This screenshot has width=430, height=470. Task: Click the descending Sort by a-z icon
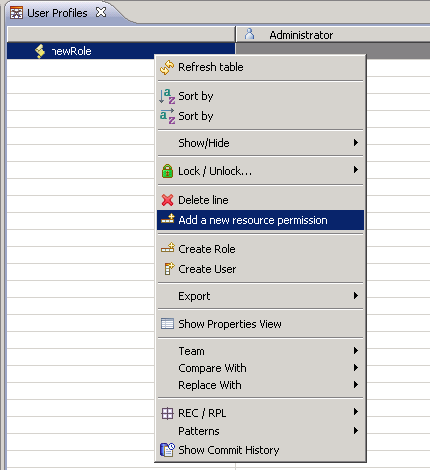pos(167,96)
